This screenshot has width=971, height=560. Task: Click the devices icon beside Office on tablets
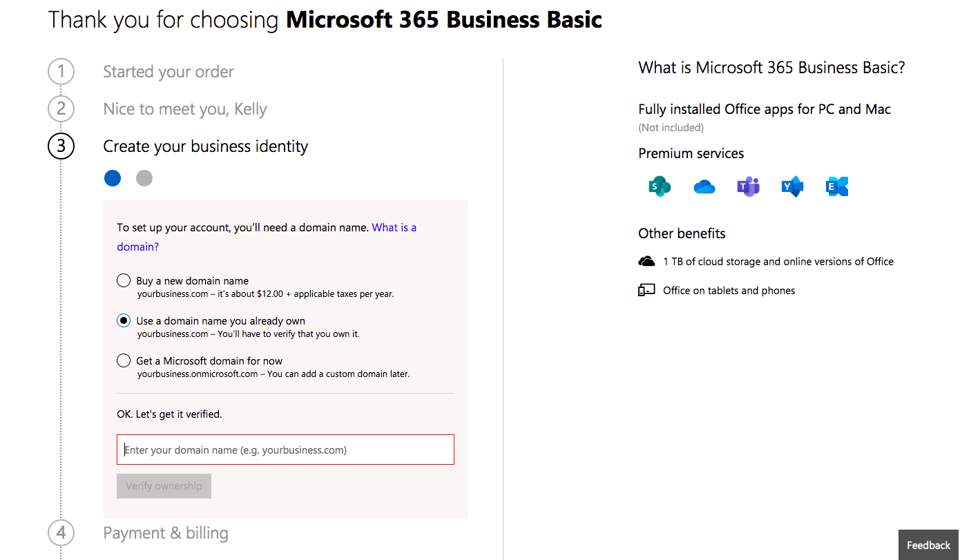[x=646, y=290]
